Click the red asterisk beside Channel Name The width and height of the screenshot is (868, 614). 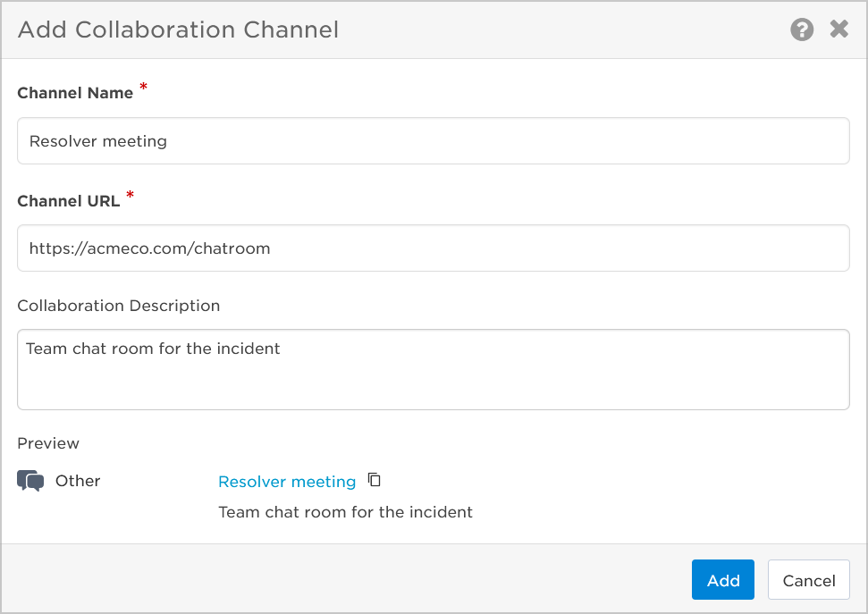(143, 87)
